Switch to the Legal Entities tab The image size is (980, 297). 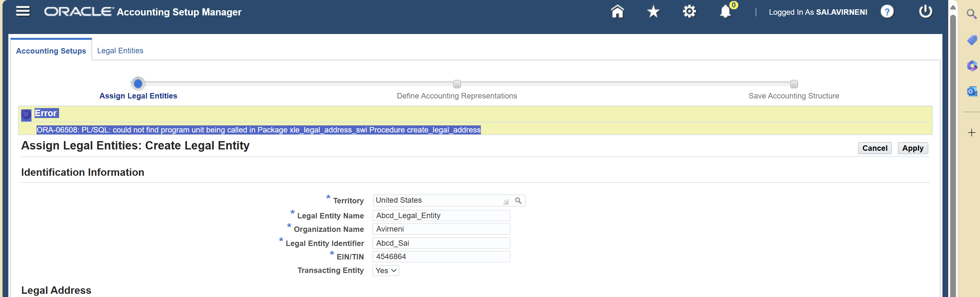pyautogui.click(x=120, y=50)
